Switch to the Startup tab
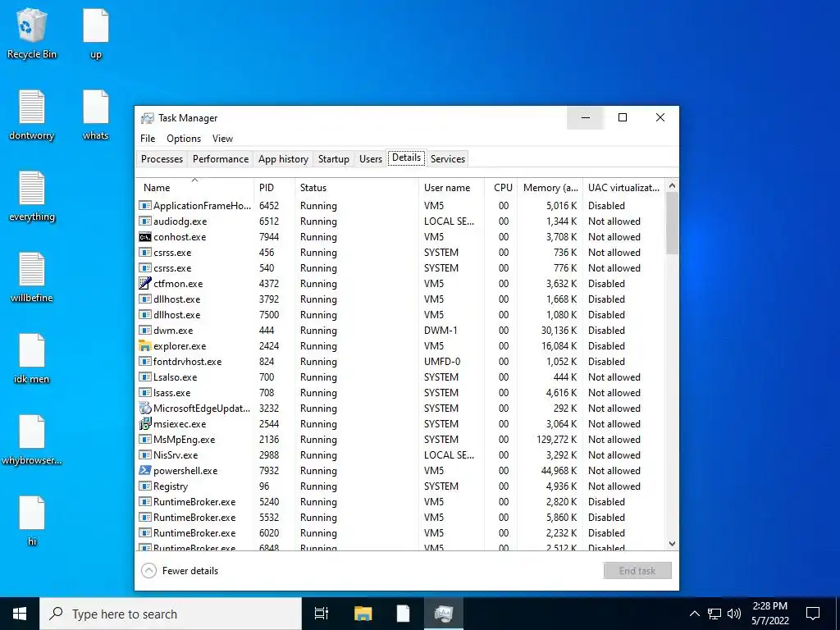The width and height of the screenshot is (840, 630). 334,159
